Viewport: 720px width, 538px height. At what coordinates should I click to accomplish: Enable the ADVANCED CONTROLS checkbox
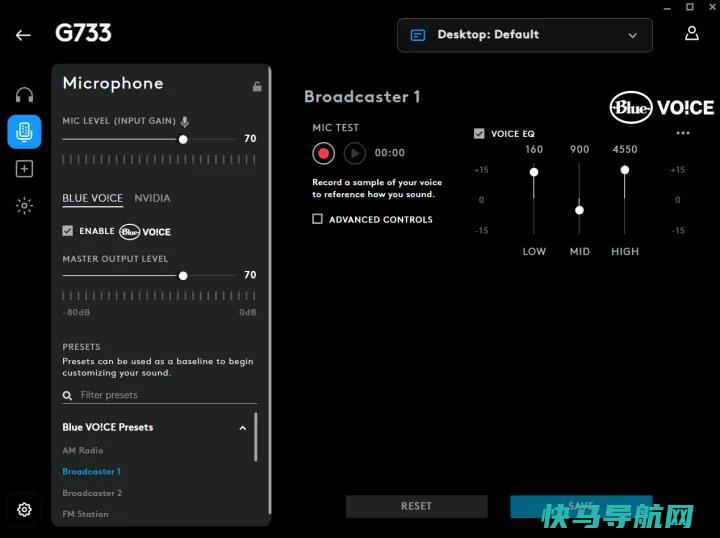[x=317, y=219]
